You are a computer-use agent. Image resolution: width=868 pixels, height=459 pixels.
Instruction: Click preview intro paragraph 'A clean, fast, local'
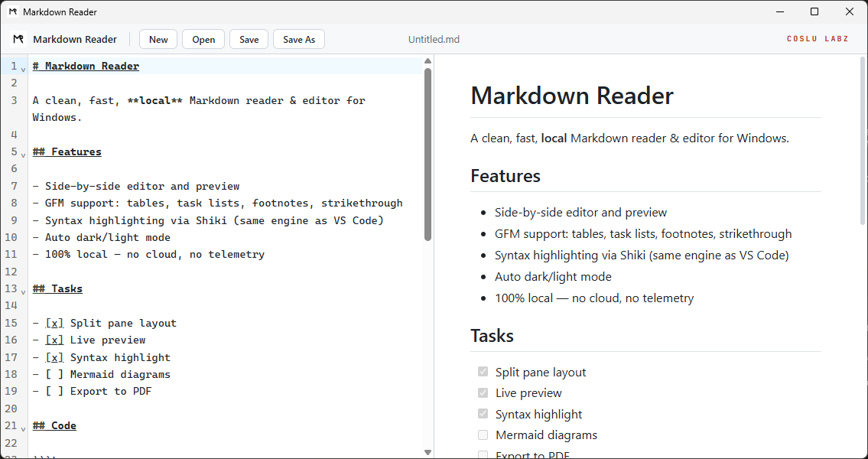pos(629,138)
